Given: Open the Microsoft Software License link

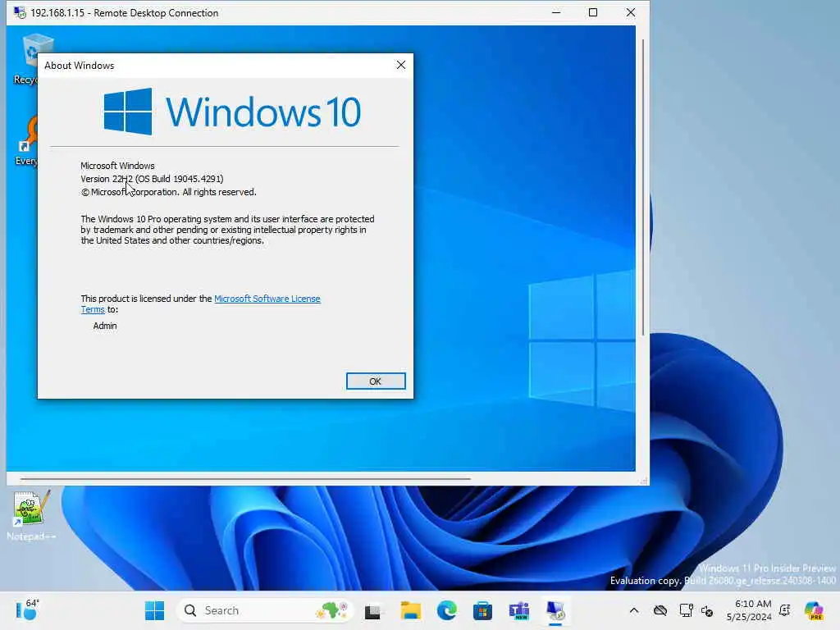Looking at the screenshot, I should click(x=267, y=299).
